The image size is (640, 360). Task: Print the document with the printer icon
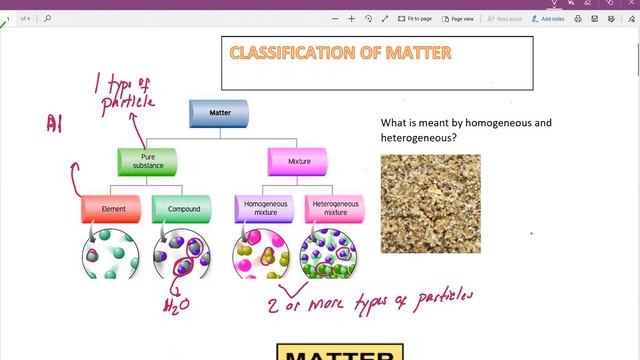(578, 19)
